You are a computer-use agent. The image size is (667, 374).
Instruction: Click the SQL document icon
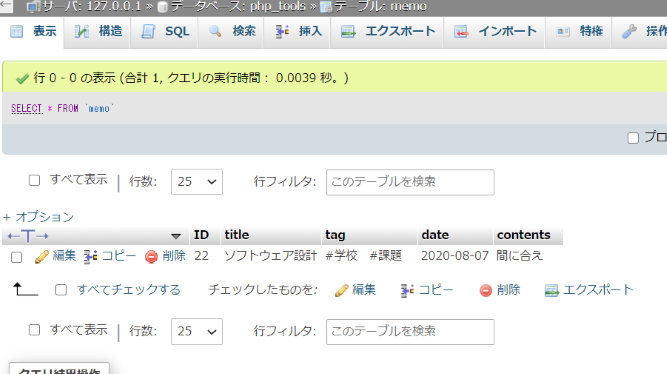[148, 31]
